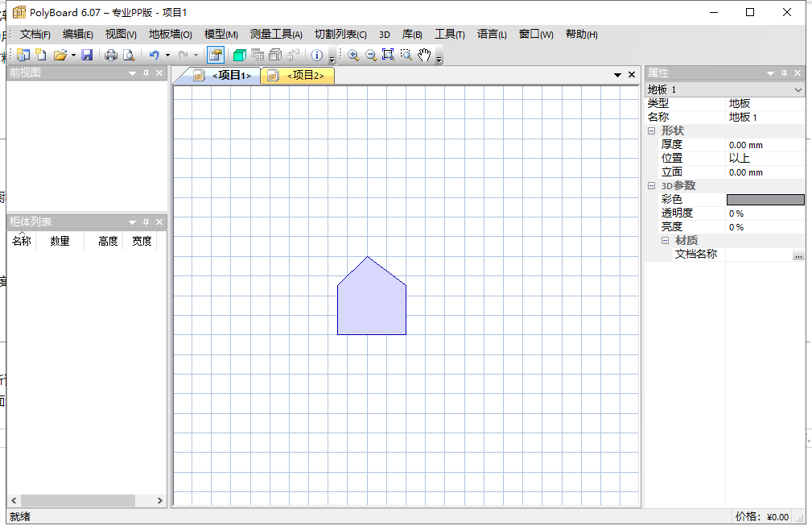This screenshot has height=530, width=812.
Task: Click the blue information icon
Action: point(317,55)
